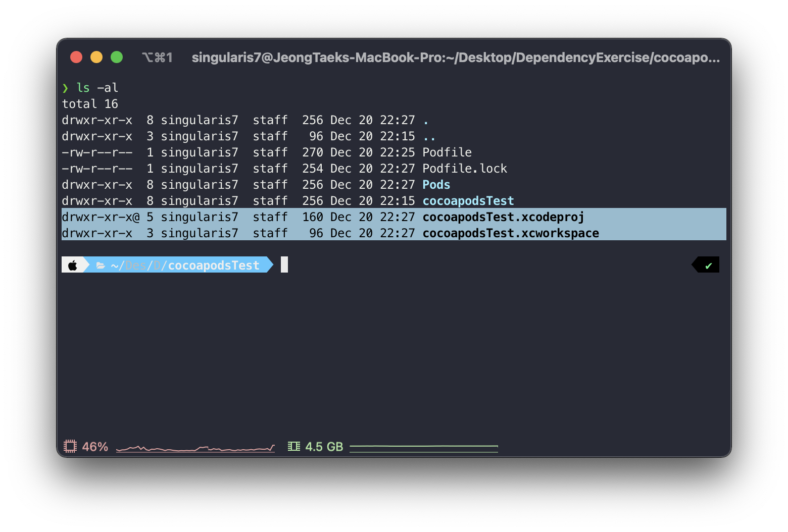This screenshot has width=788, height=532.
Task: Click the 'Pods' directory name
Action: tap(436, 185)
